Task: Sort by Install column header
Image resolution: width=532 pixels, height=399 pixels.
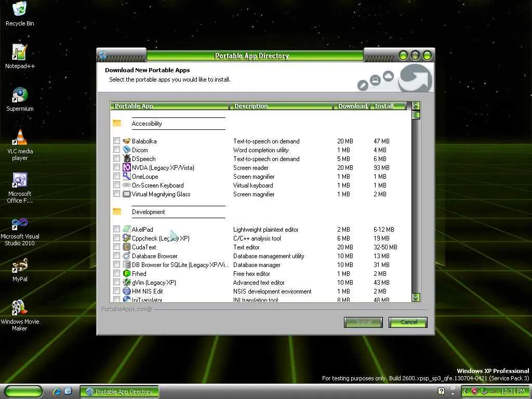Action: 388,106
